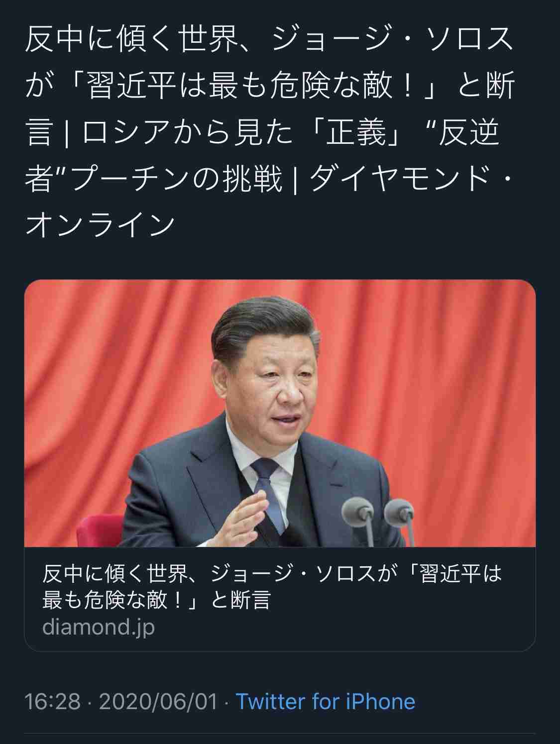Select tweet text's first line 反中に傾く世界

click(x=131, y=40)
